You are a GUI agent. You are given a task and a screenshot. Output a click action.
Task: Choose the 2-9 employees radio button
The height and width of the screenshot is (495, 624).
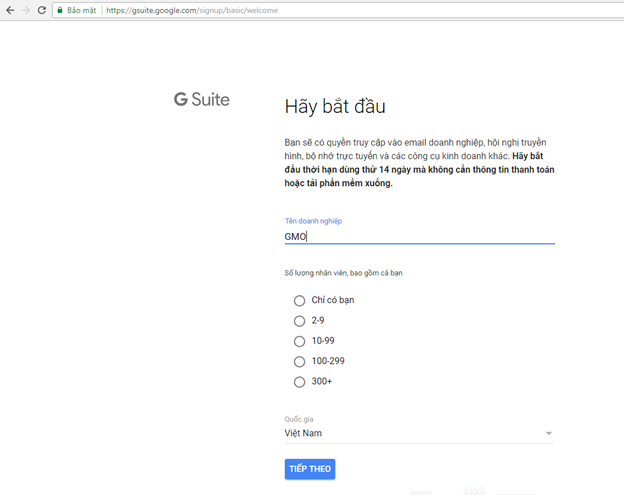299,321
